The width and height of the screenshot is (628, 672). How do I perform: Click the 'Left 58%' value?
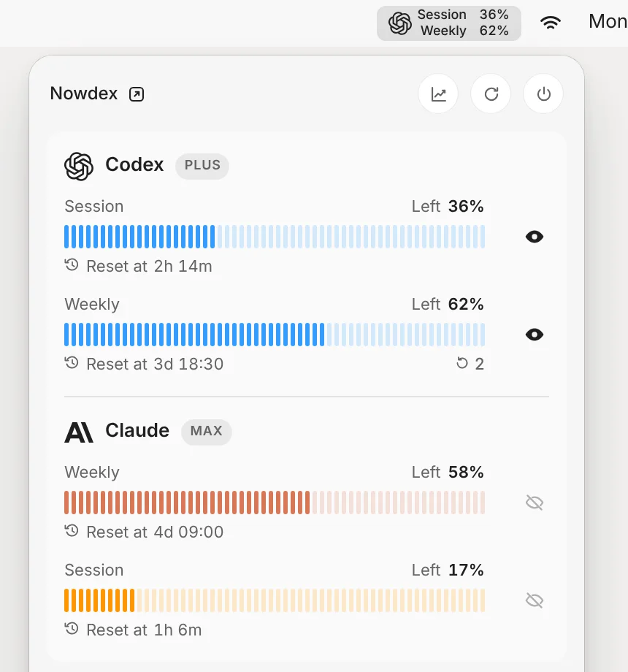point(448,472)
